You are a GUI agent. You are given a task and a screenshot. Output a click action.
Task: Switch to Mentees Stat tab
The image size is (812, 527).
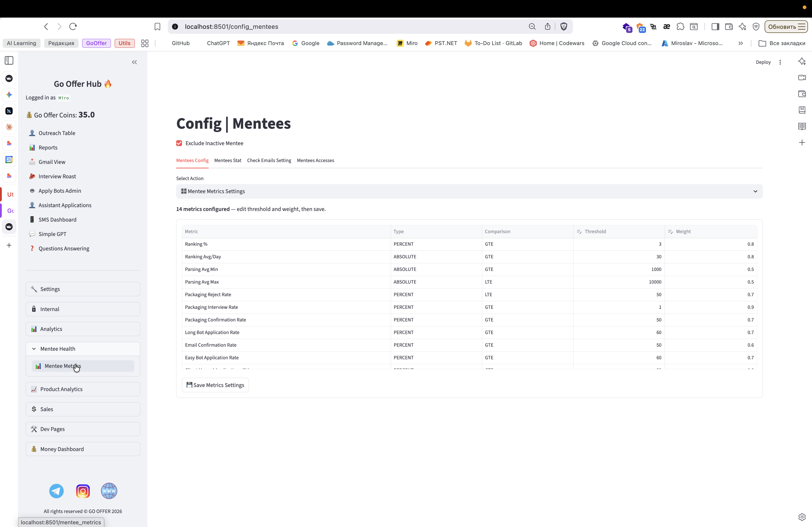click(x=228, y=160)
